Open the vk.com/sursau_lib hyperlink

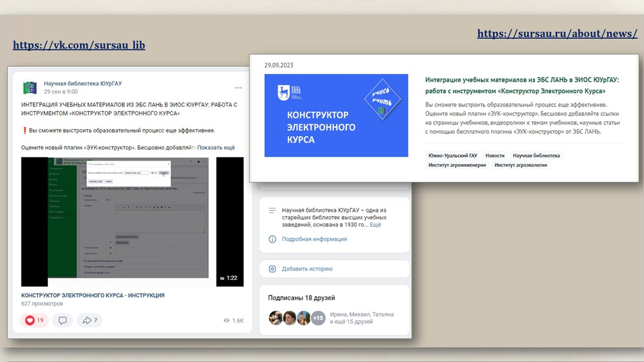[x=79, y=45]
